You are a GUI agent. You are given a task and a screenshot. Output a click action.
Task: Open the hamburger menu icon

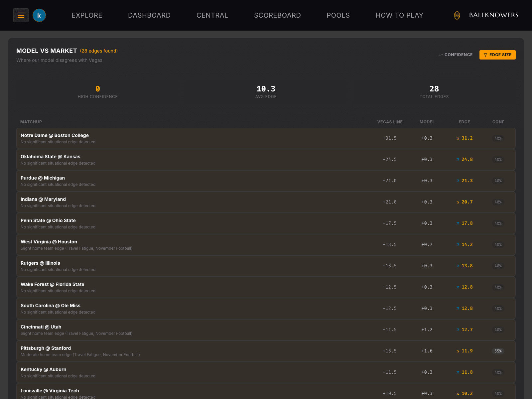pos(21,15)
